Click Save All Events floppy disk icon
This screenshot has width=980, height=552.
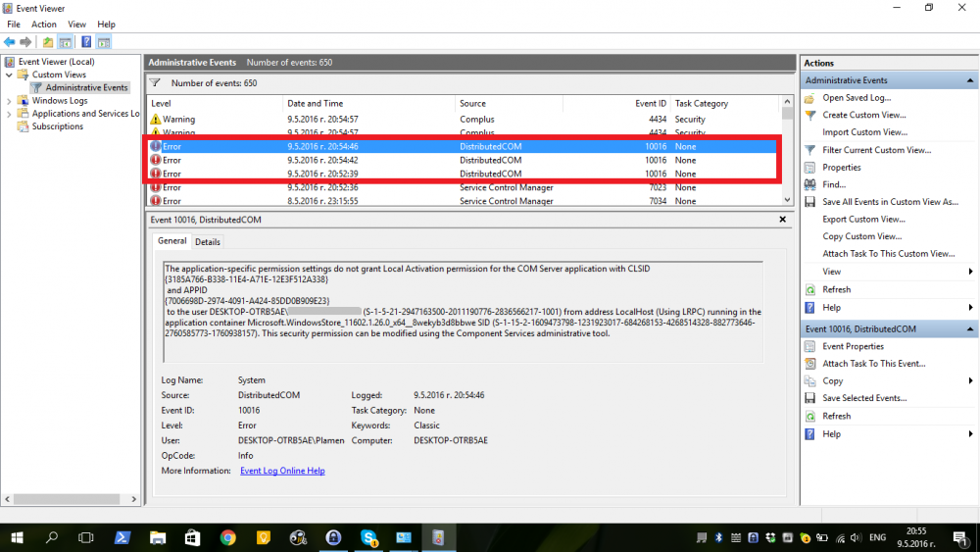810,202
